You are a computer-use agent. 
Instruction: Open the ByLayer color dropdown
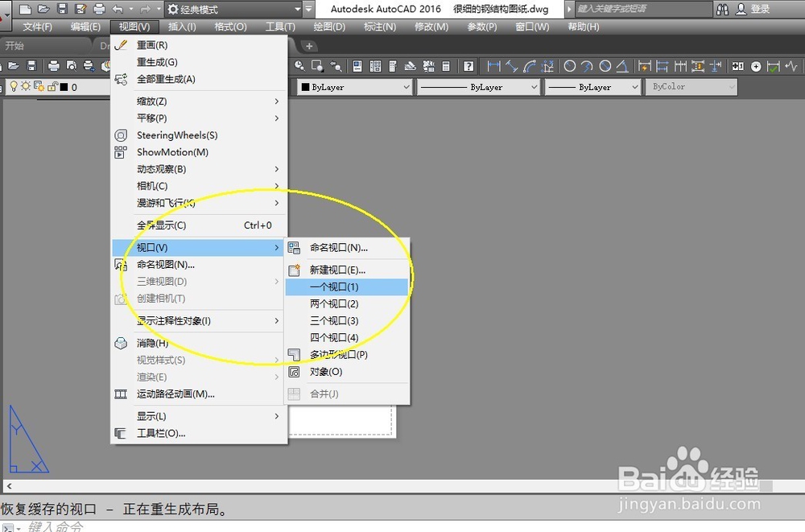tap(355, 87)
